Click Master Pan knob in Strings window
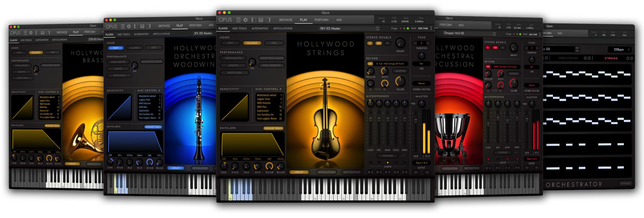 [421, 103]
